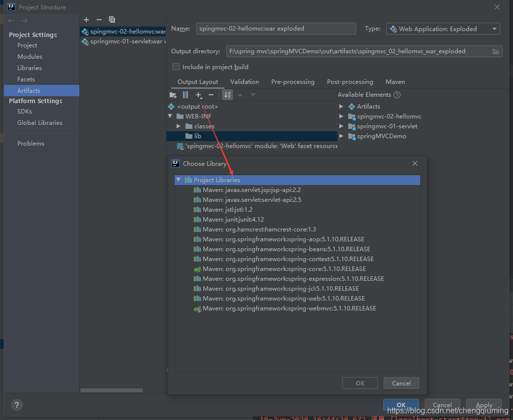Enable Include in project build
This screenshot has width=513, height=420.
point(176,67)
